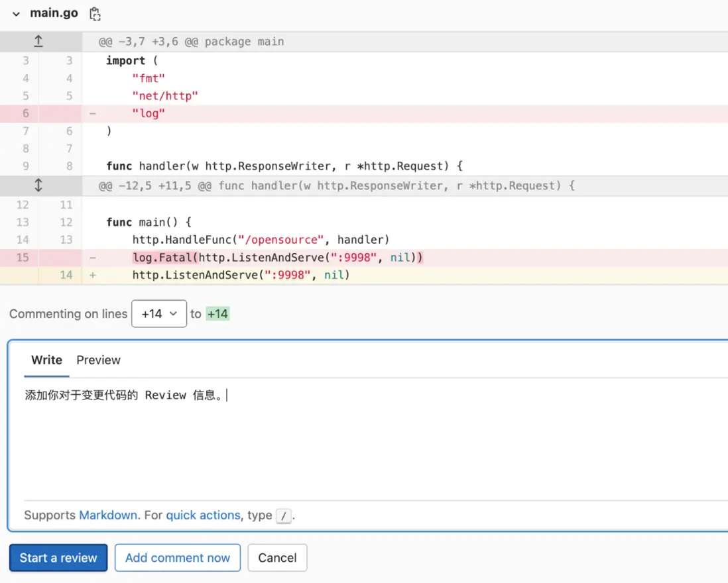Image resolution: width=728 pixels, height=583 pixels.
Task: Expand hidden lines between diff hunks
Action: 38,185
